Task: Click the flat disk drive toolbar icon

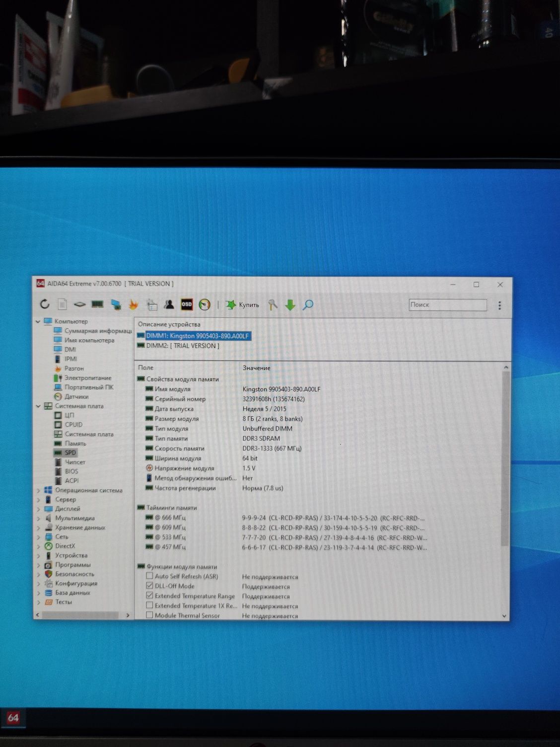Action: click(79, 304)
